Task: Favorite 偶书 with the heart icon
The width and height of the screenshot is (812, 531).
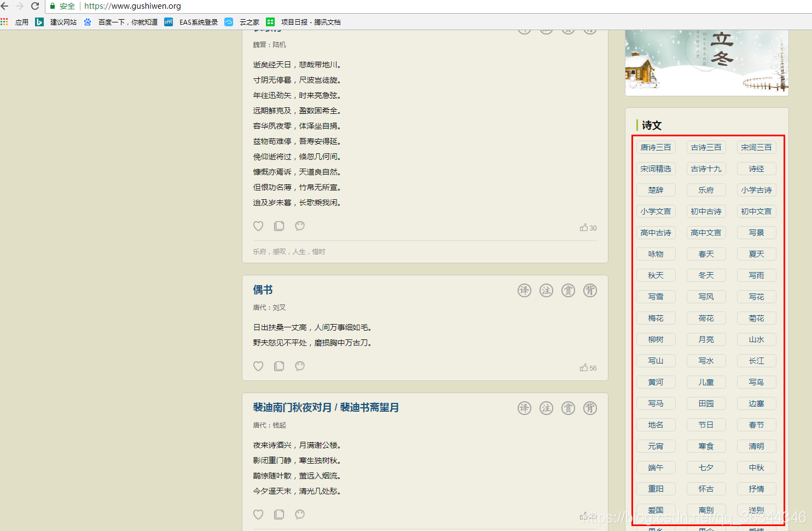Action: point(258,366)
